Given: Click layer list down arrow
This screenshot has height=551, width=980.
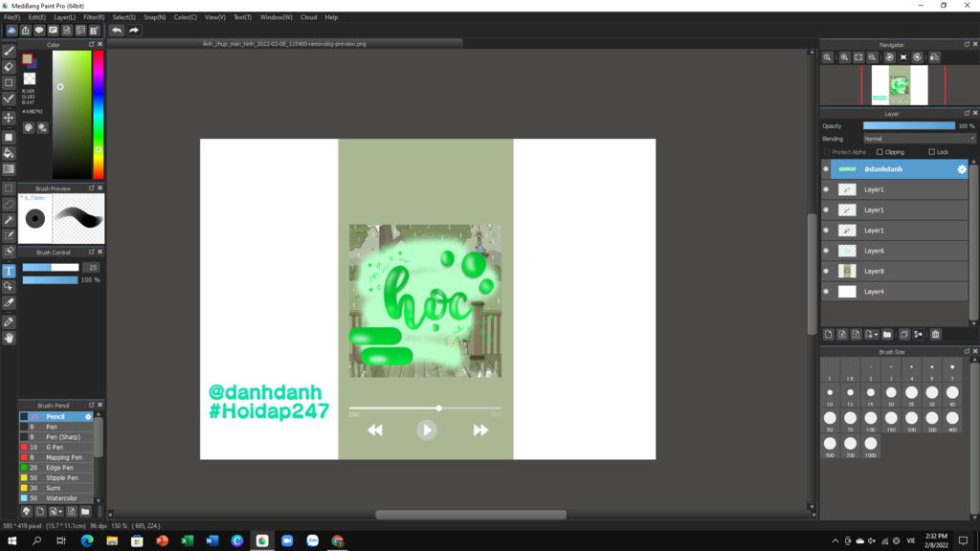Looking at the screenshot, I should [x=973, y=322].
